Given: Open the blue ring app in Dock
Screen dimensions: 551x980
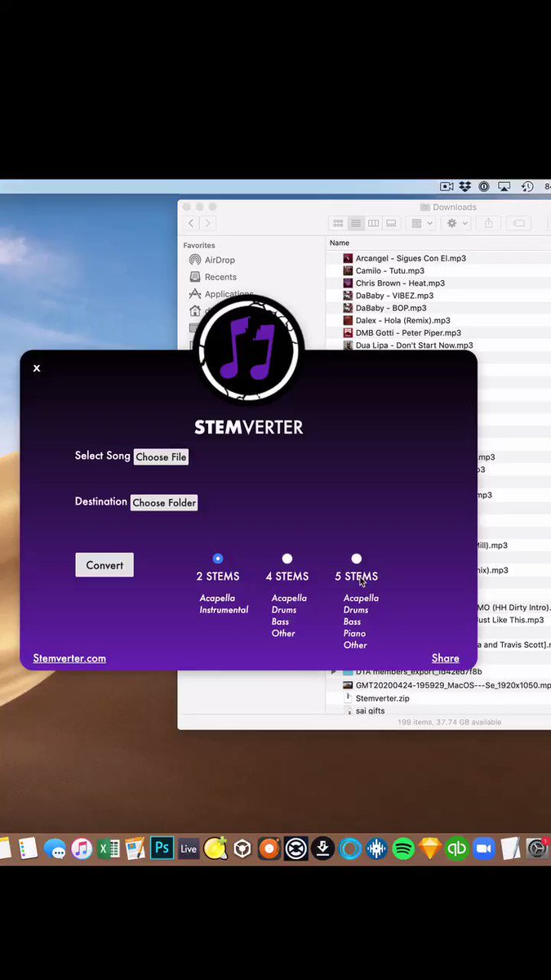Looking at the screenshot, I should pyautogui.click(x=350, y=849).
